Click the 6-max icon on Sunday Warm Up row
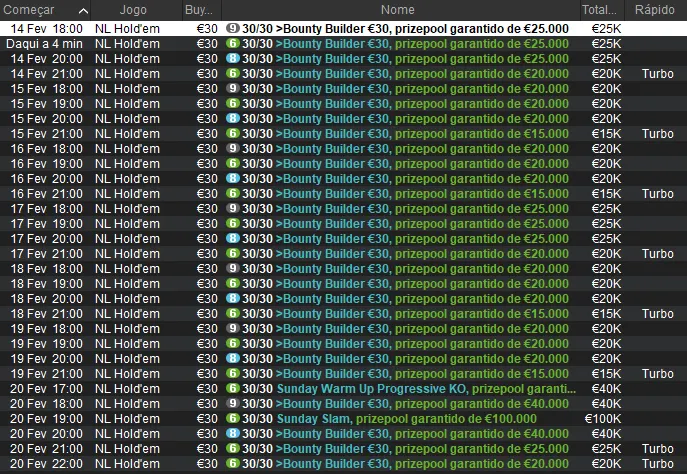687x474 pixels. (233, 389)
